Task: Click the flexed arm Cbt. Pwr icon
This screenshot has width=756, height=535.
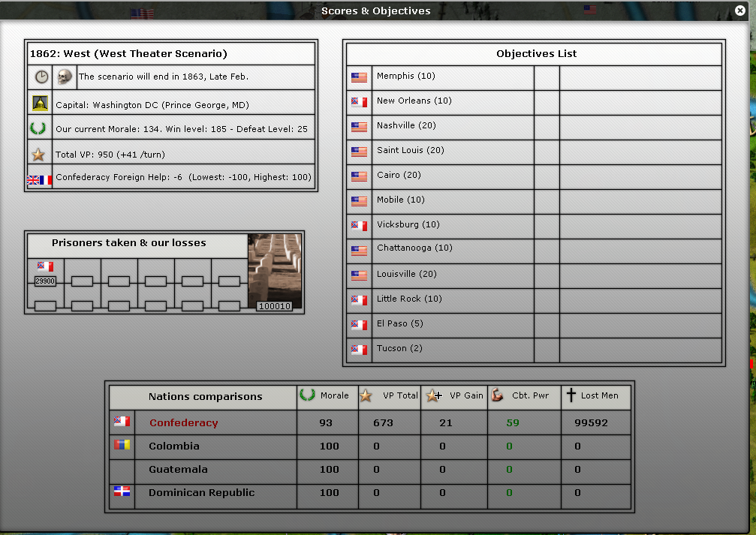Action: 497,395
